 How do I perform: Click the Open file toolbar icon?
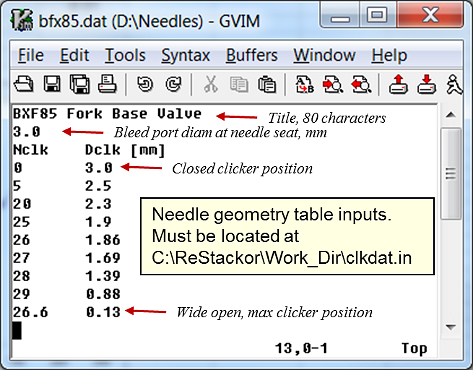23,84
